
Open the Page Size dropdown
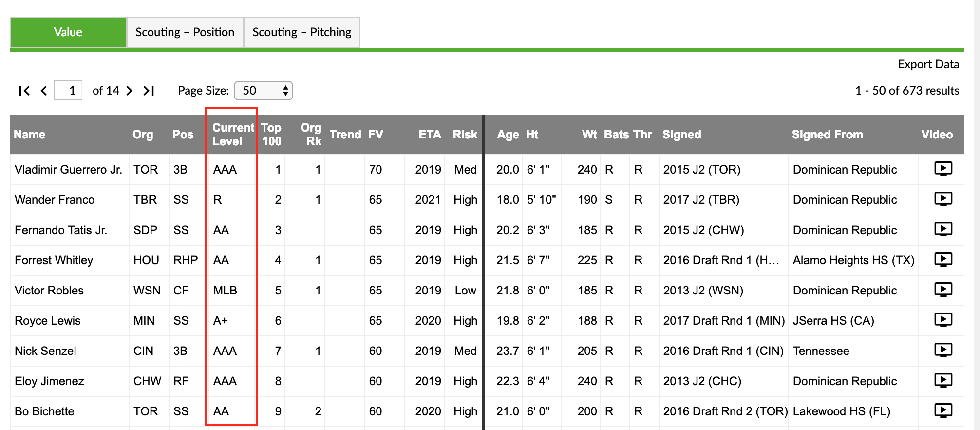tap(264, 91)
